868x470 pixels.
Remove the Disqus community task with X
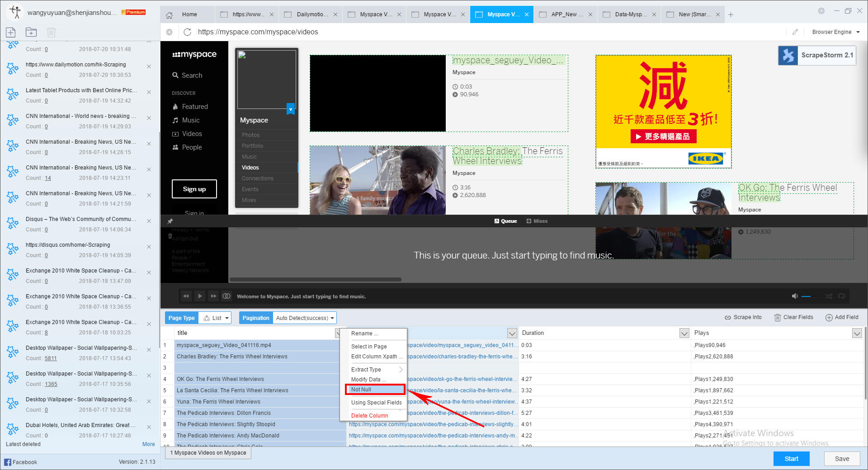tap(149, 221)
